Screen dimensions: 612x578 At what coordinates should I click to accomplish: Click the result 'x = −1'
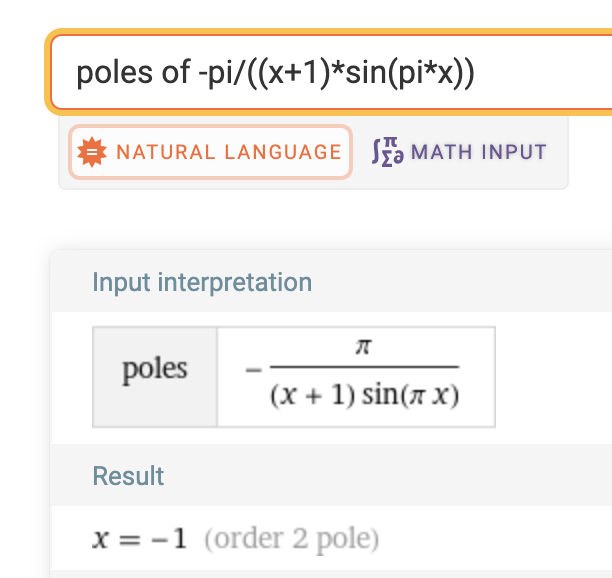[x=139, y=540]
